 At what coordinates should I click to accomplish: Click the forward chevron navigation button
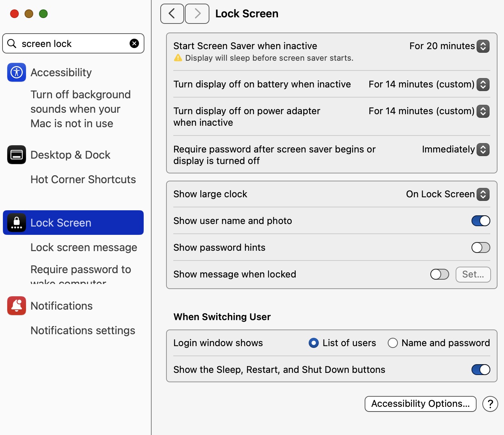197,14
